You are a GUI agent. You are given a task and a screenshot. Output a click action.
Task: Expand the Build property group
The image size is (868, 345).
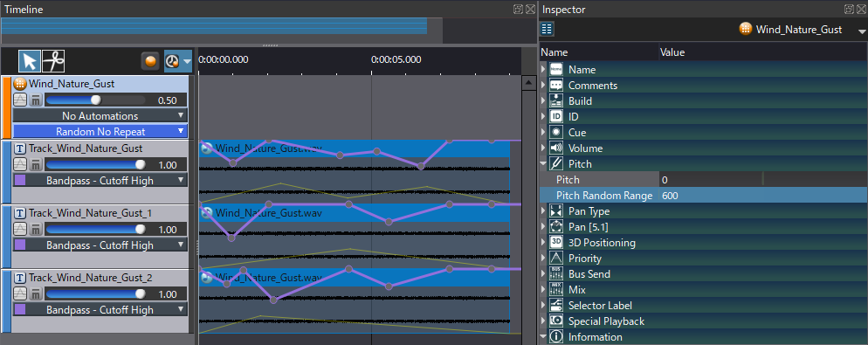click(x=543, y=100)
